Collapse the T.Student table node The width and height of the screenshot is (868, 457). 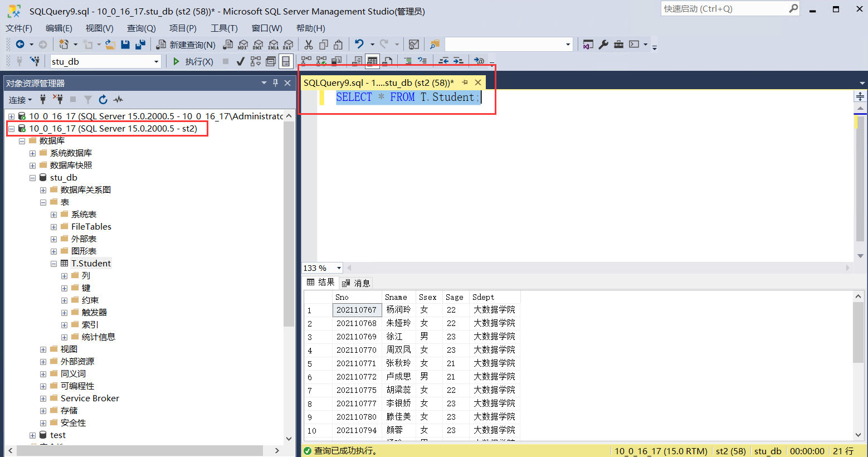[53, 264]
